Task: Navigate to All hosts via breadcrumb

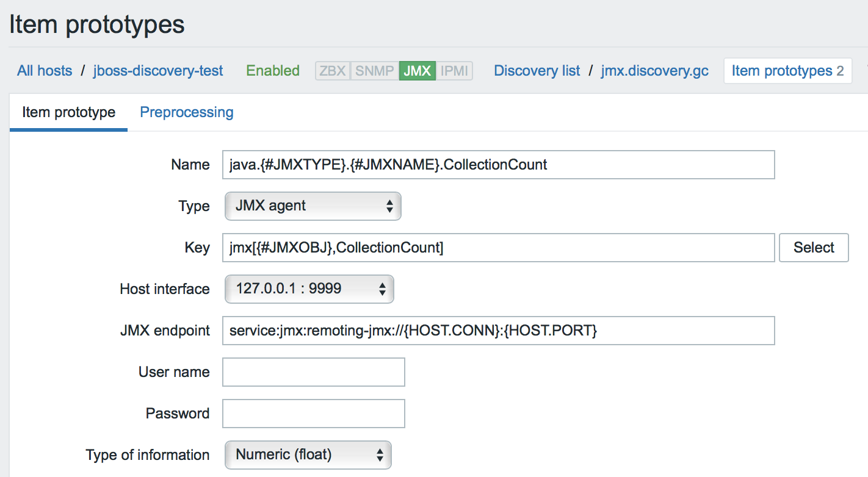Action: click(x=44, y=70)
